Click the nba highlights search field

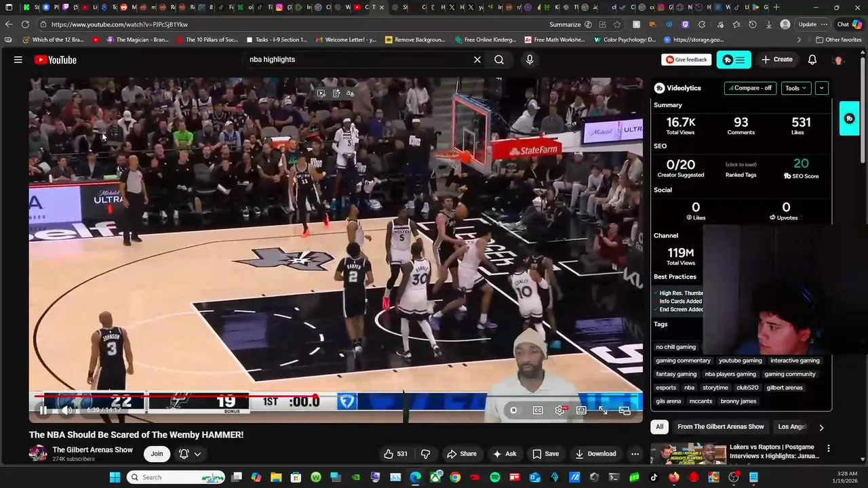358,60
